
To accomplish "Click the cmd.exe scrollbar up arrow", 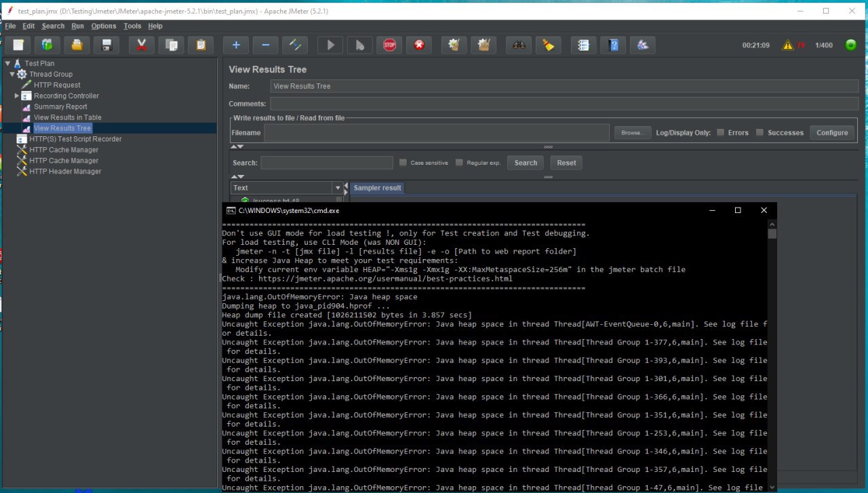I will tap(772, 224).
